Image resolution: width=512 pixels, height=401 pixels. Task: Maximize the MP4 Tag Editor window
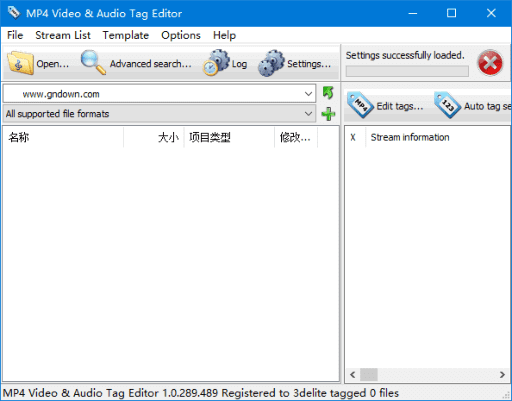[452, 13]
